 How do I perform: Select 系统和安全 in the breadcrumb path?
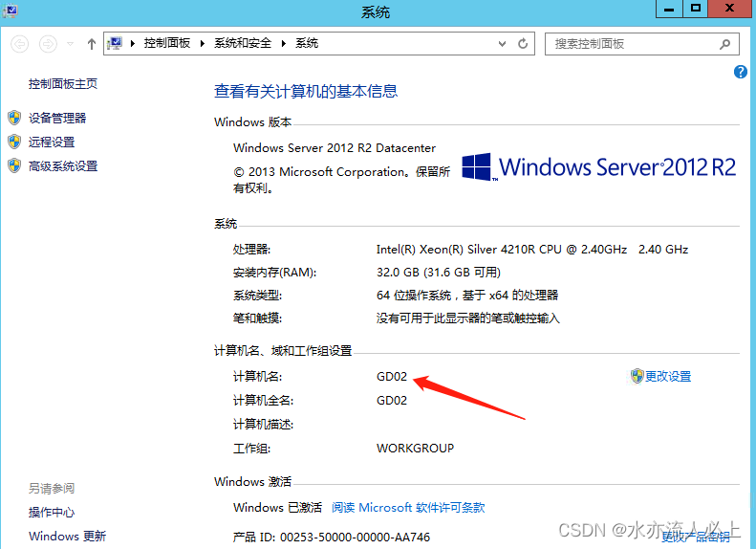tap(243, 44)
